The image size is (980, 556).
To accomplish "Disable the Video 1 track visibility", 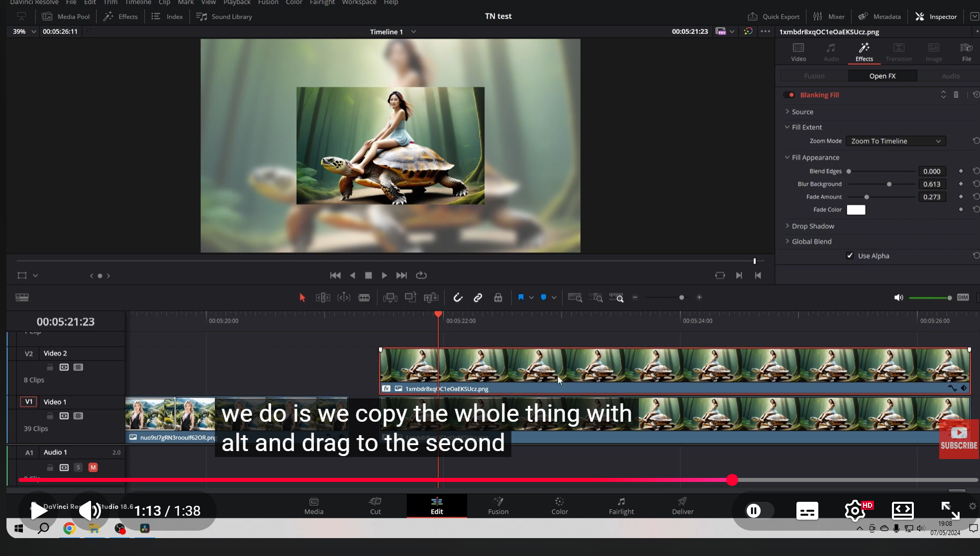I will tap(78, 416).
